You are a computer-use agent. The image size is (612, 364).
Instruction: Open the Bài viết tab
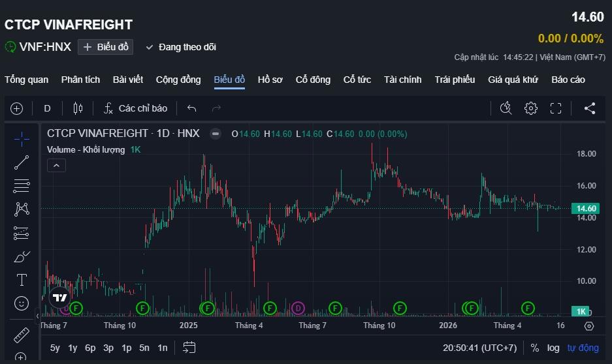pos(127,80)
